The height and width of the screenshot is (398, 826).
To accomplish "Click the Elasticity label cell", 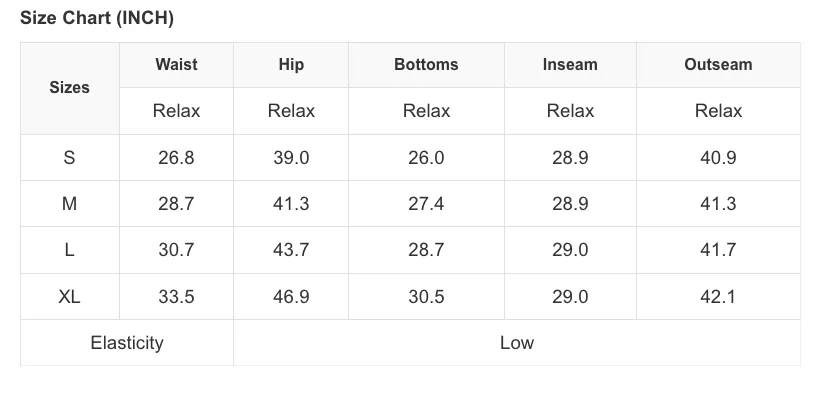I will point(127,343).
